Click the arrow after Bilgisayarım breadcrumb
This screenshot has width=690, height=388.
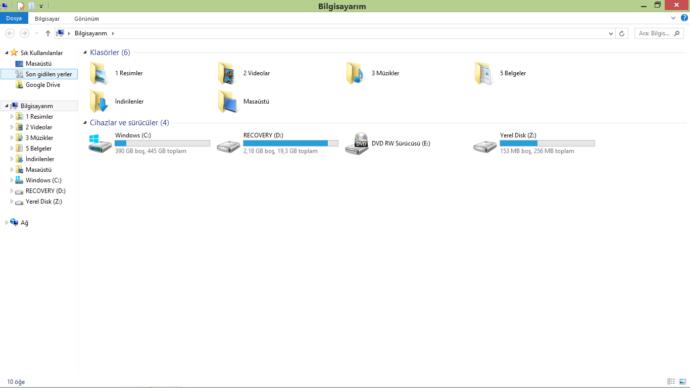click(x=113, y=33)
